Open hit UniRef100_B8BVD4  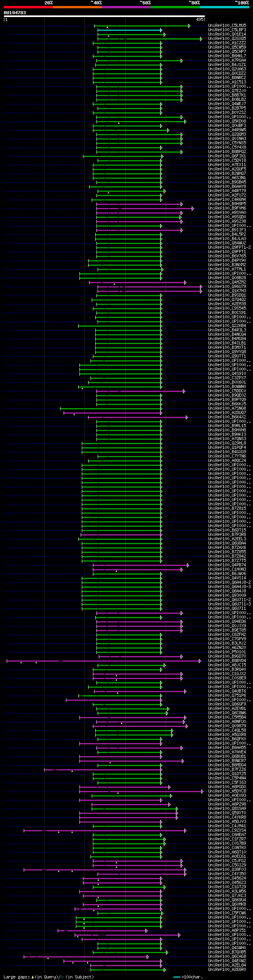coord(227,661)
